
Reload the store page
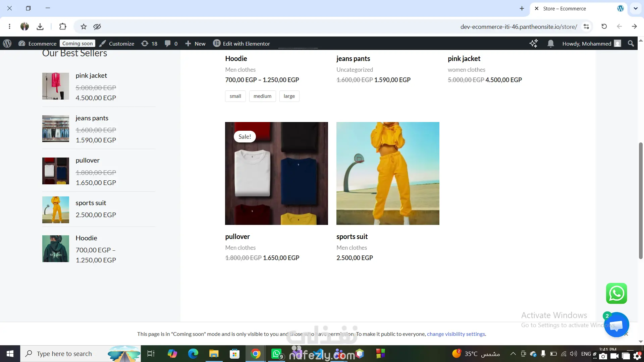[x=604, y=26]
